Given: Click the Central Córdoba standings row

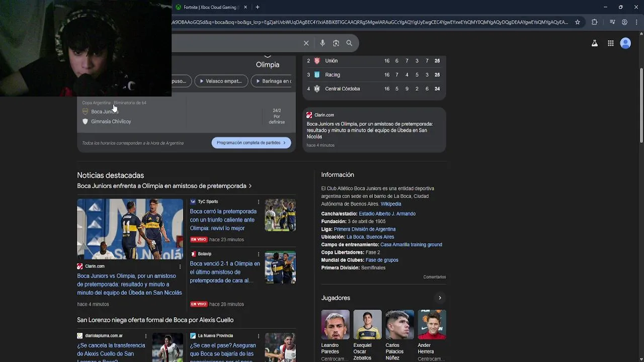Looking at the screenshot, I should [374, 89].
